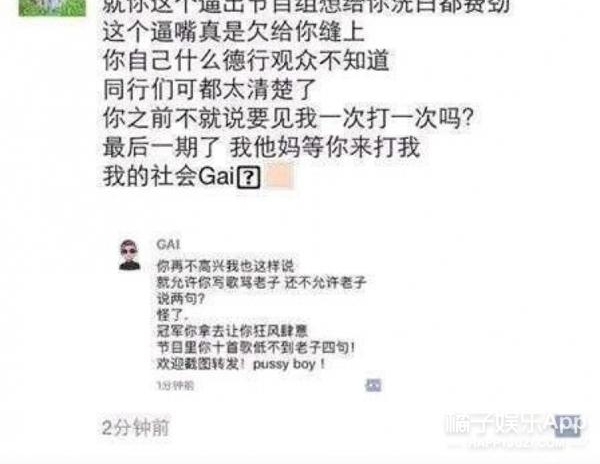Tap the comment icon beside 1分钟前
Viewport: 600px width, 464px height.
373,385
